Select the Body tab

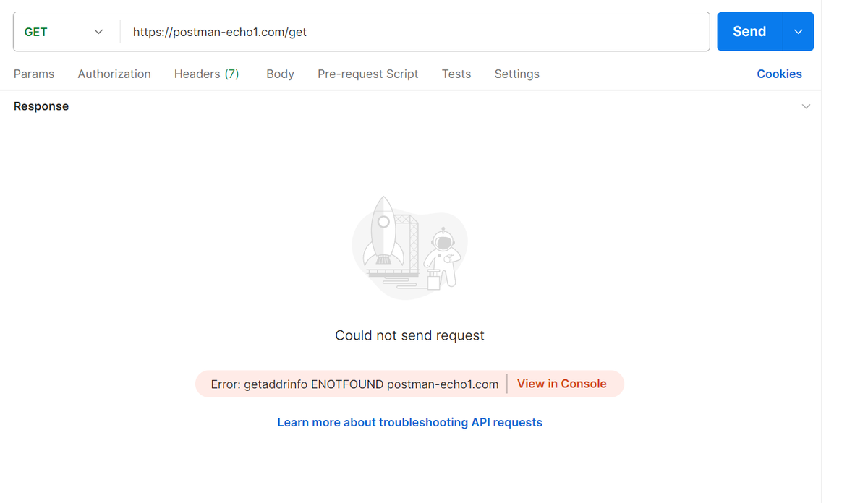(x=280, y=73)
